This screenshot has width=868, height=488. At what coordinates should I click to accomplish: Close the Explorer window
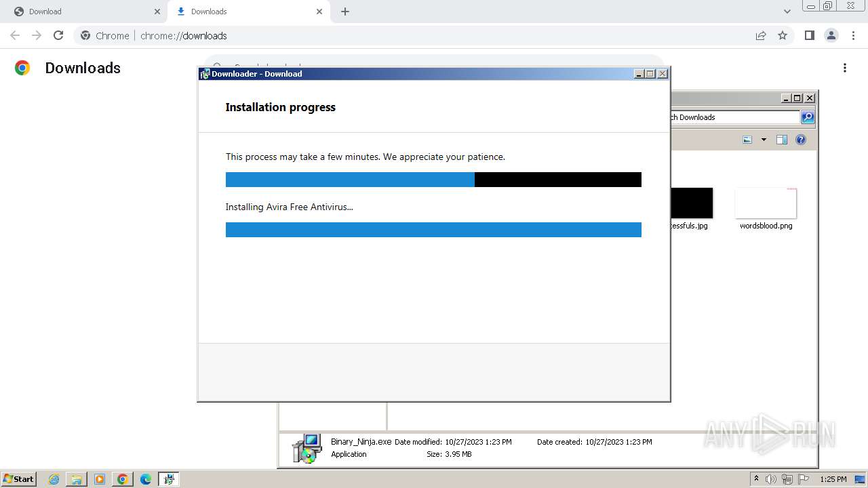tap(809, 98)
